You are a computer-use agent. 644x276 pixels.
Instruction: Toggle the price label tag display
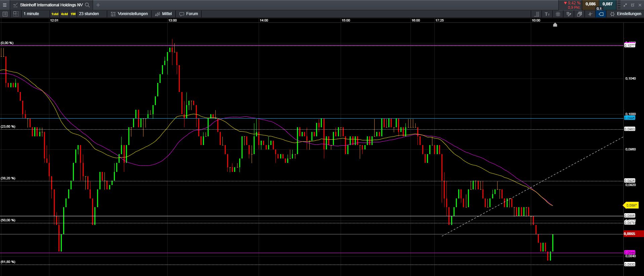[x=601, y=14]
